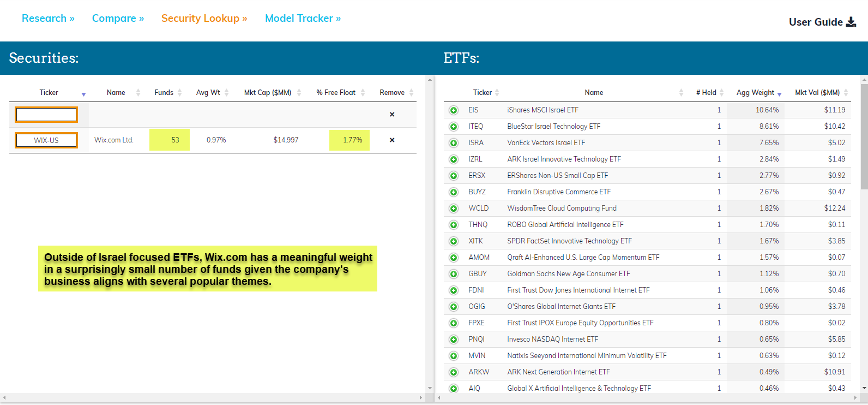Sort ETFs by Agg Weight column

(756, 93)
